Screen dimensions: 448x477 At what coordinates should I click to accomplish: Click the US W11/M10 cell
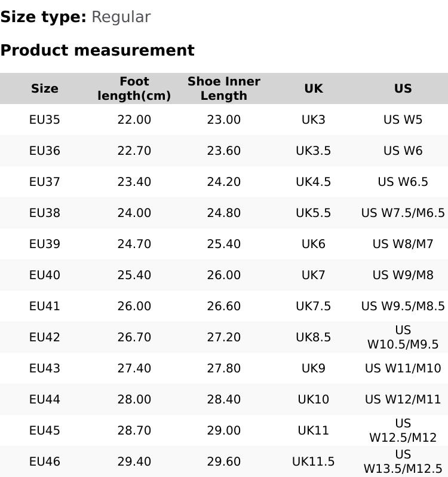403,368
